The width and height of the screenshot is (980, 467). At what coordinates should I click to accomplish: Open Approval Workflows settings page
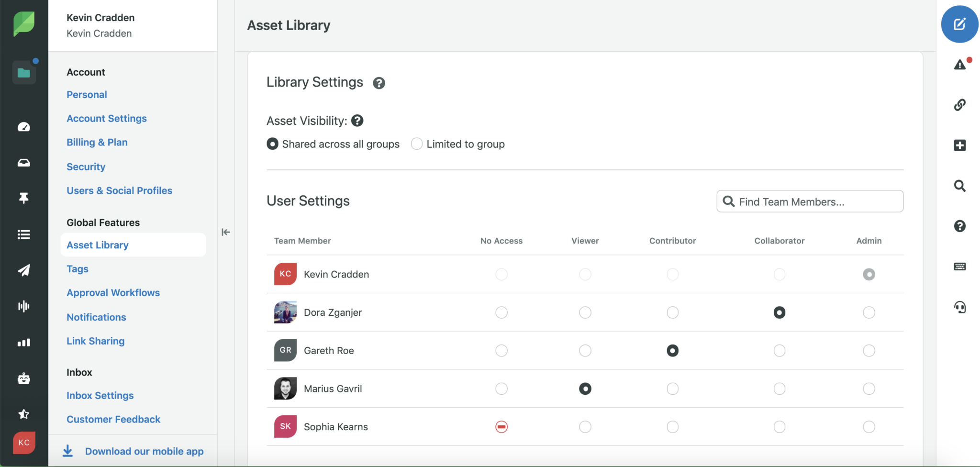click(x=113, y=293)
